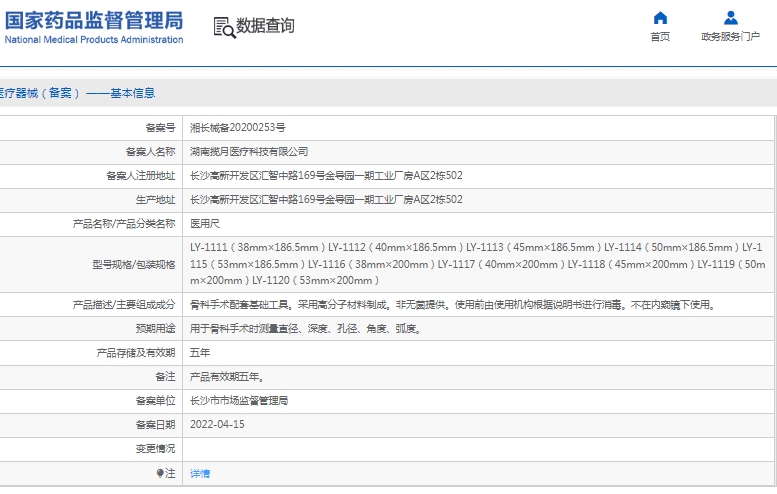Click the 备案单位 label
The height and width of the screenshot is (494, 777).
click(156, 401)
